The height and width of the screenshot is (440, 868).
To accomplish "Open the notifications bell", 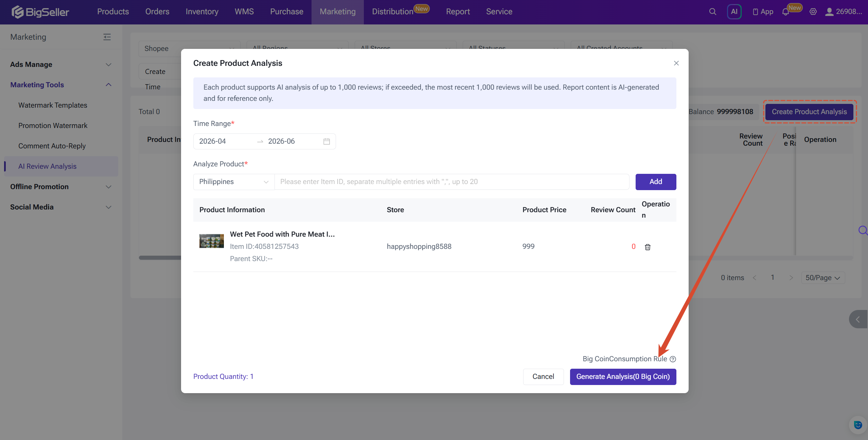I will point(785,12).
